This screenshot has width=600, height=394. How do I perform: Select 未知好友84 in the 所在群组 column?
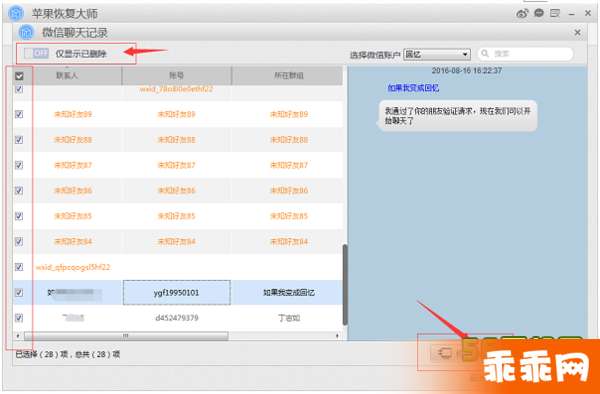point(289,241)
